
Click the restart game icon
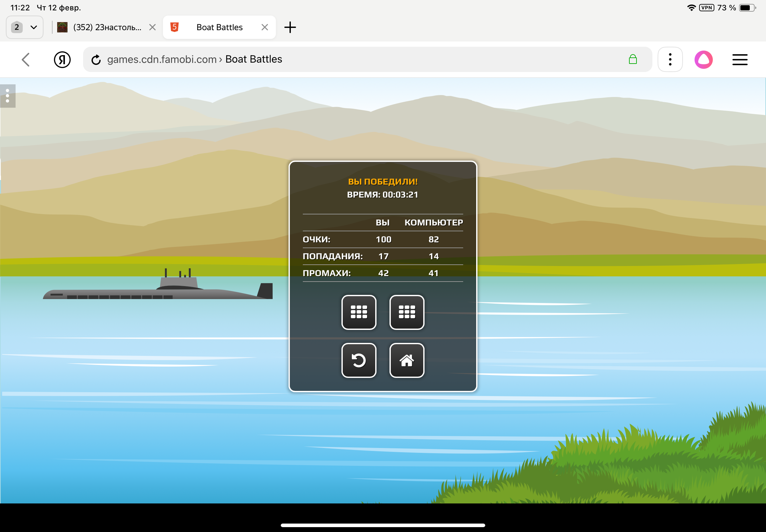359,360
